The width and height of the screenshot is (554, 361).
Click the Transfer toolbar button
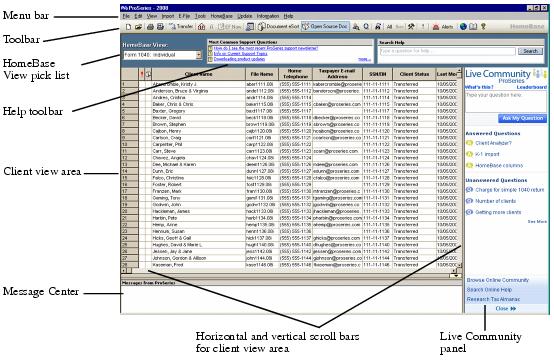[x=181, y=26]
